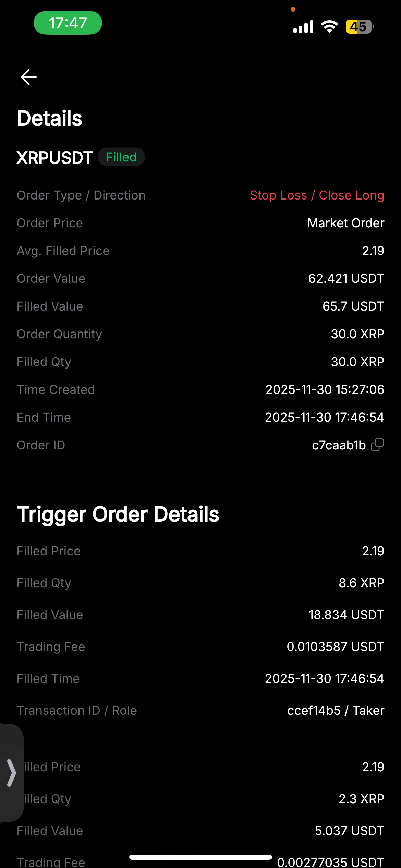
Task: Tap the green 17:47 time pill
Action: point(68,23)
